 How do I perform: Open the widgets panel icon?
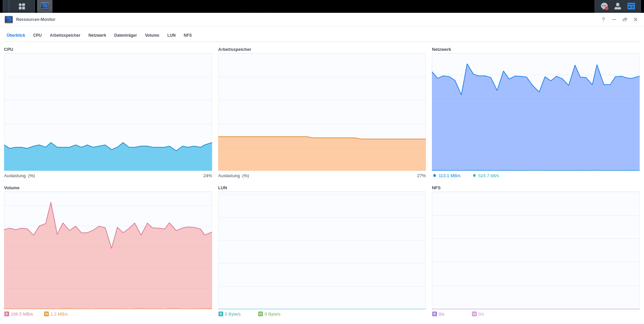(631, 6)
